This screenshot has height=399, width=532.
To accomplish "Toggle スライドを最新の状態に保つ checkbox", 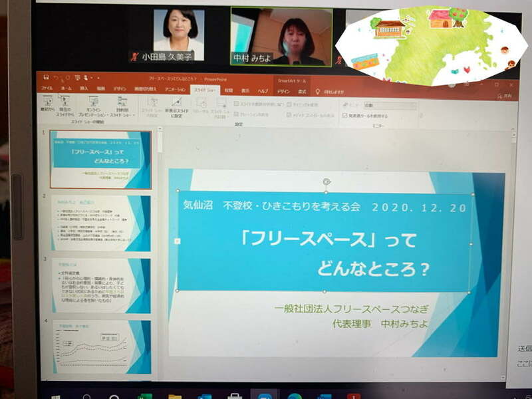I will (236, 104).
